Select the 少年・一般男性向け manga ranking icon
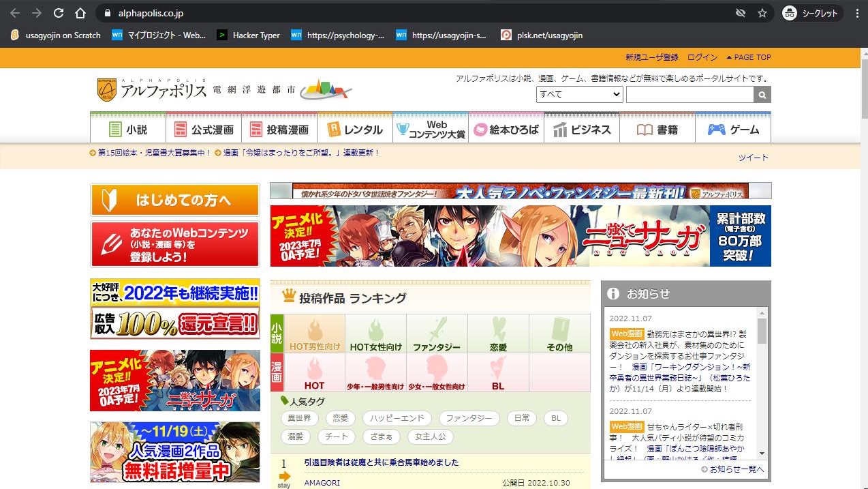The height and width of the screenshot is (489, 868). [x=376, y=372]
